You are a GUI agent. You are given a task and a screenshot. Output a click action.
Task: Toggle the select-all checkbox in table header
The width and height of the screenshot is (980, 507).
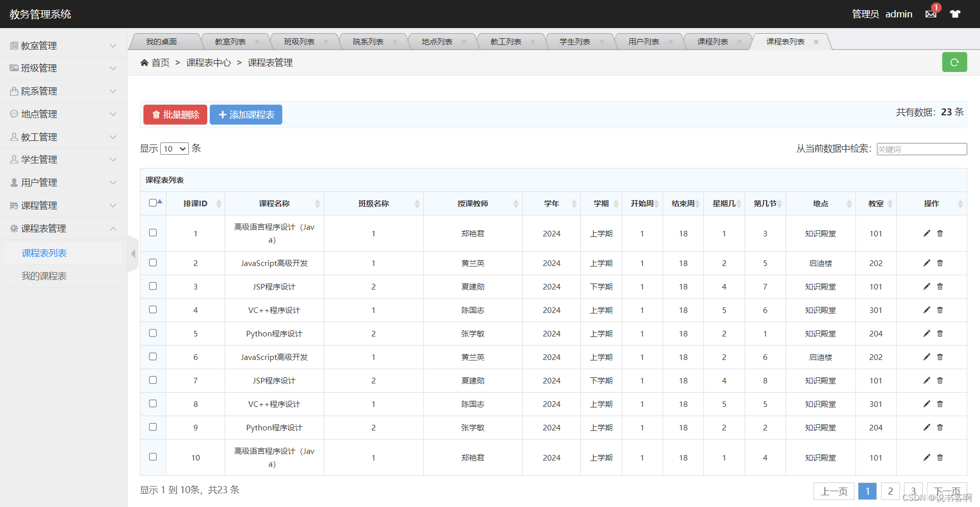point(153,203)
